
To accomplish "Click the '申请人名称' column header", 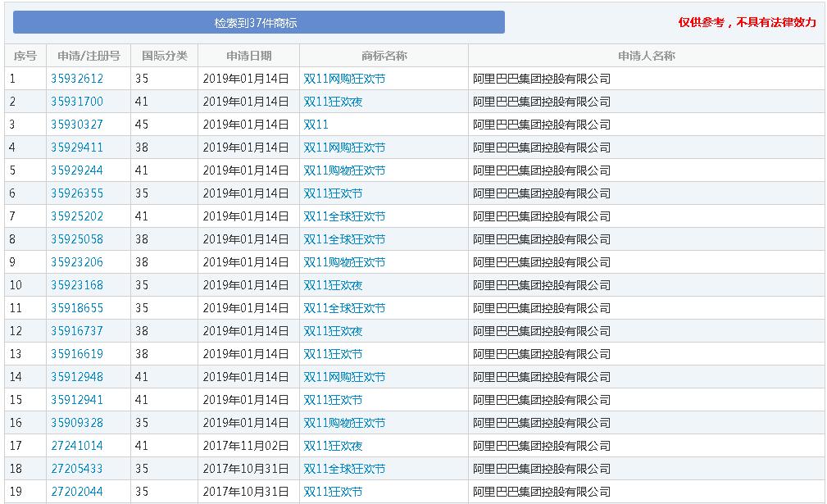I will pyautogui.click(x=646, y=56).
